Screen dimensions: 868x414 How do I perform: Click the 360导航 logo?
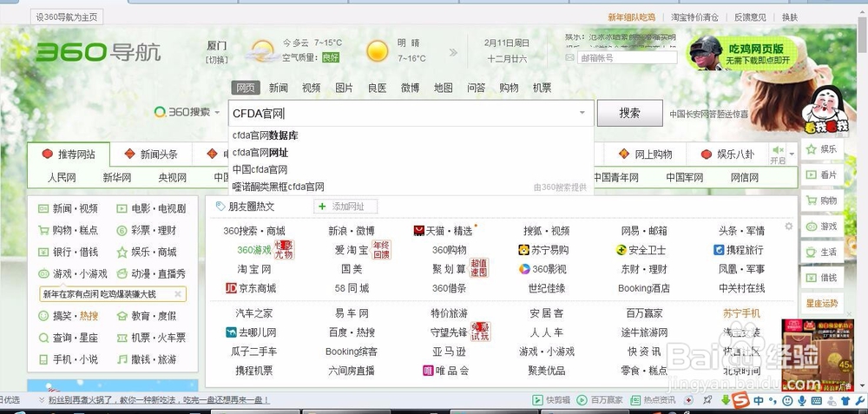[x=99, y=53]
